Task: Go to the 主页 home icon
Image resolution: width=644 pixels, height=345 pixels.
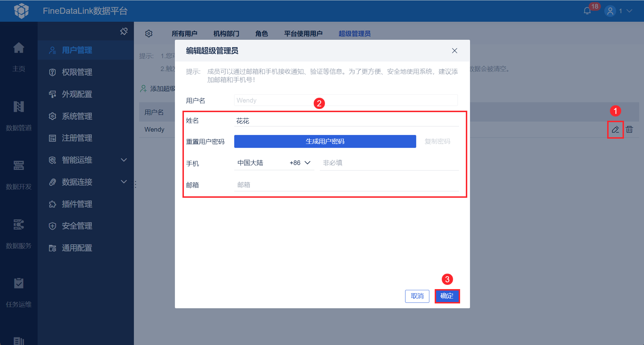Action: click(19, 48)
